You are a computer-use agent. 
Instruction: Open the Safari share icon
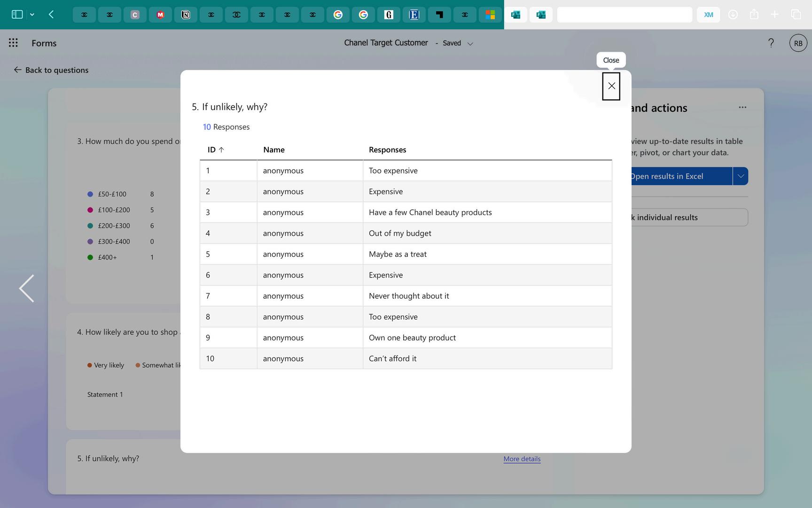pos(754,15)
